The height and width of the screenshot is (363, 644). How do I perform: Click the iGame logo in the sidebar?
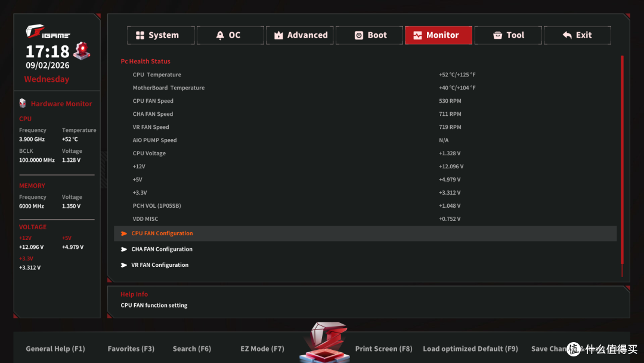point(48,31)
